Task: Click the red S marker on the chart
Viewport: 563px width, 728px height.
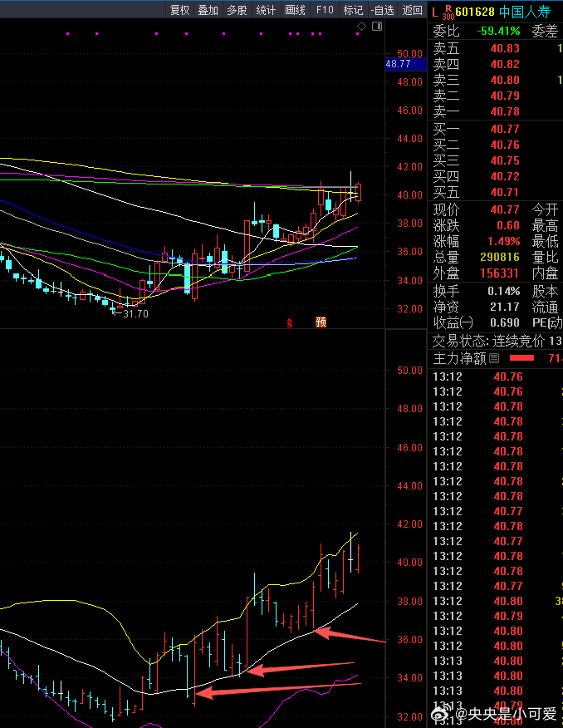Action: click(289, 322)
